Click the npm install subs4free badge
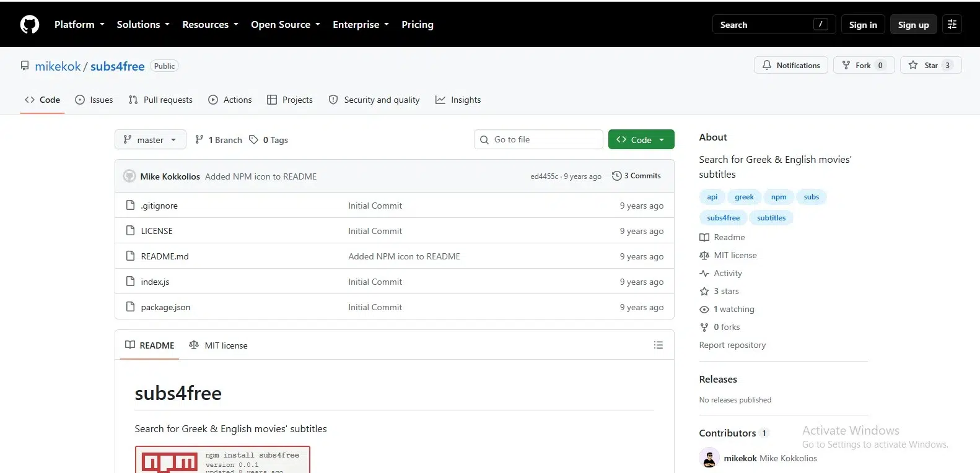The image size is (980, 473). [x=222, y=459]
